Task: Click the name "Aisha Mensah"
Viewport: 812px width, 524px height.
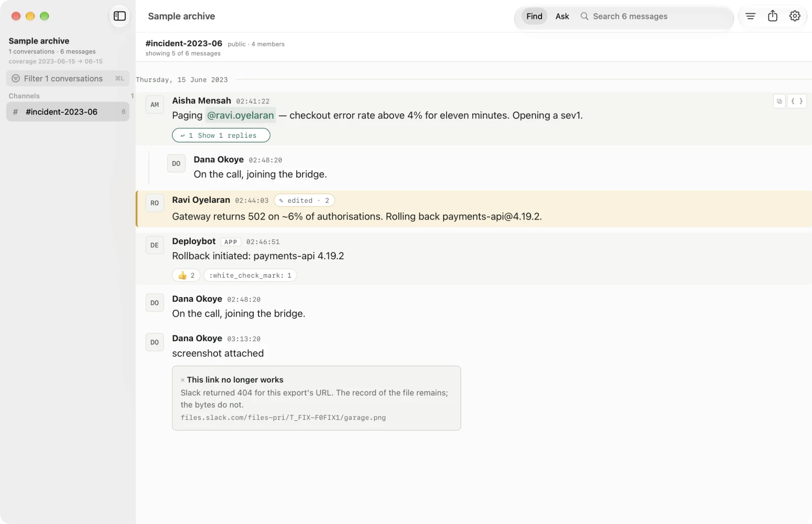Action: point(201,101)
